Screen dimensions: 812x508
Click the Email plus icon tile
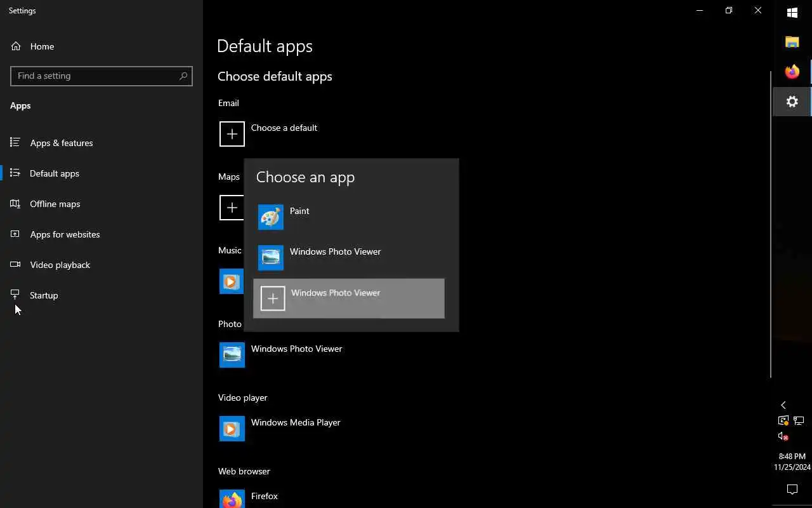[232, 134]
